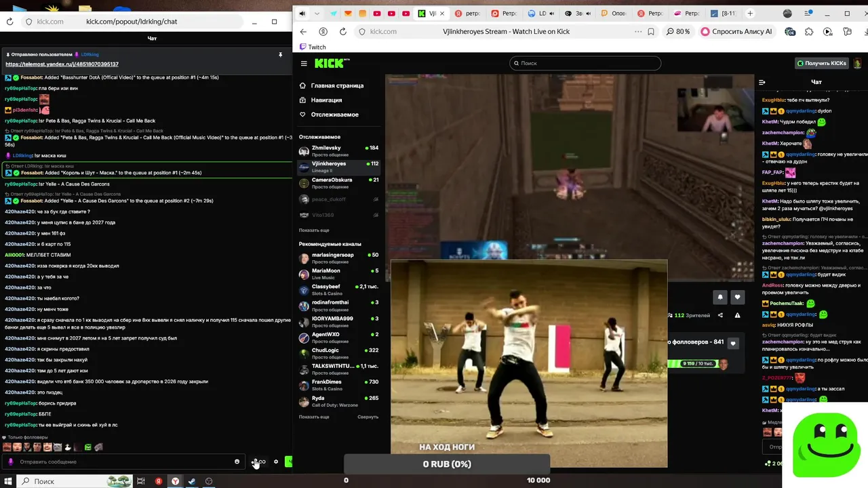Screen dimensions: 868x488
Task: Open chat settings gear in popout chat
Action: click(276, 462)
